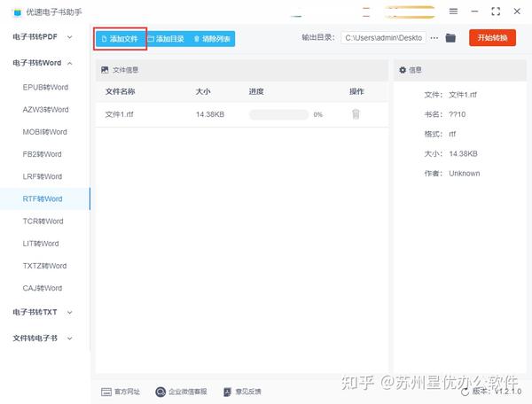Screen dimensions: 532x404
Task: Maximize the application window
Action: coord(496,12)
